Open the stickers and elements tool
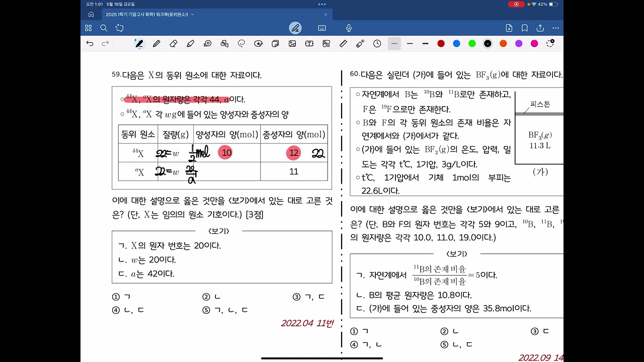Viewport: 644px width, 362px height. pyautogui.click(x=258, y=44)
